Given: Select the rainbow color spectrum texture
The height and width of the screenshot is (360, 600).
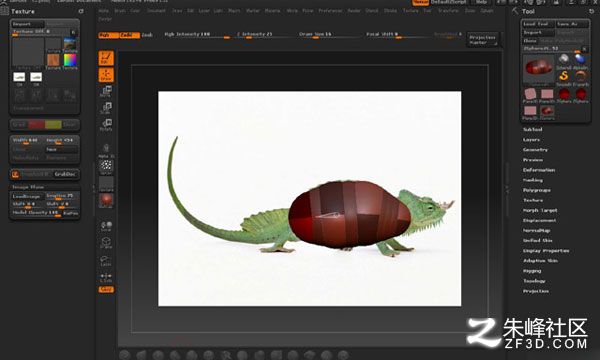Looking at the screenshot, I should pos(70,60).
